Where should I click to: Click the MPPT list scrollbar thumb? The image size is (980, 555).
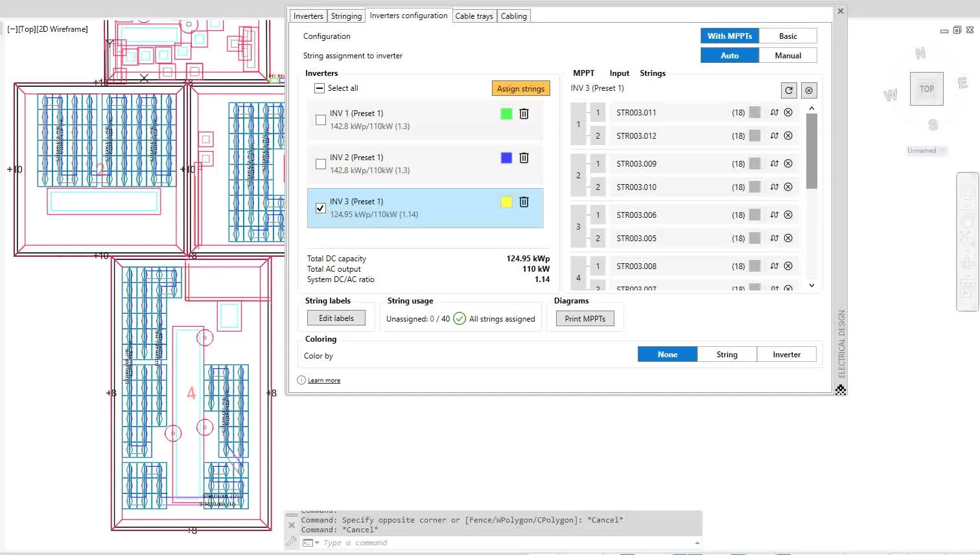(x=811, y=151)
